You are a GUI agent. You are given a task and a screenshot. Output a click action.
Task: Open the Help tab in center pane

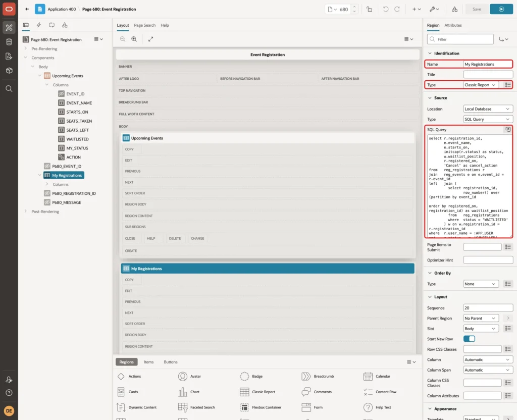[x=165, y=25]
